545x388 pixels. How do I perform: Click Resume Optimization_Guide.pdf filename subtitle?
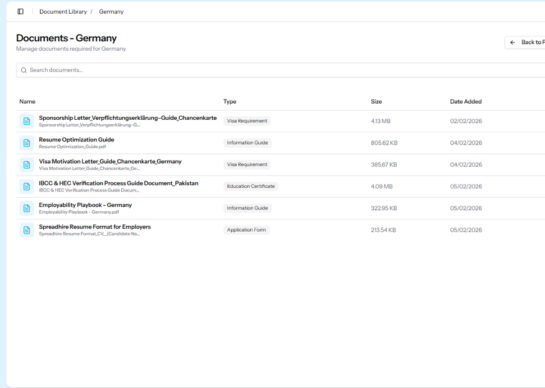coord(72,147)
